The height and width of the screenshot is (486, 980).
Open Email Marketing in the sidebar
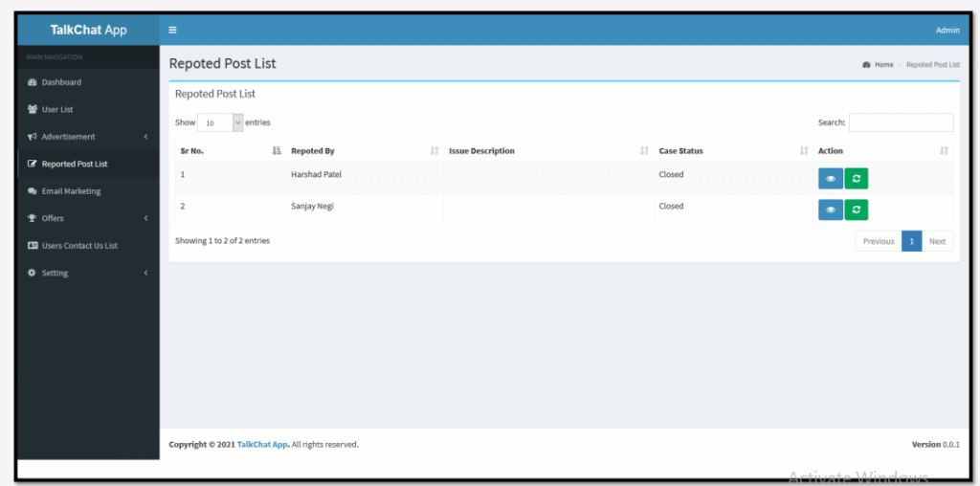pos(70,191)
